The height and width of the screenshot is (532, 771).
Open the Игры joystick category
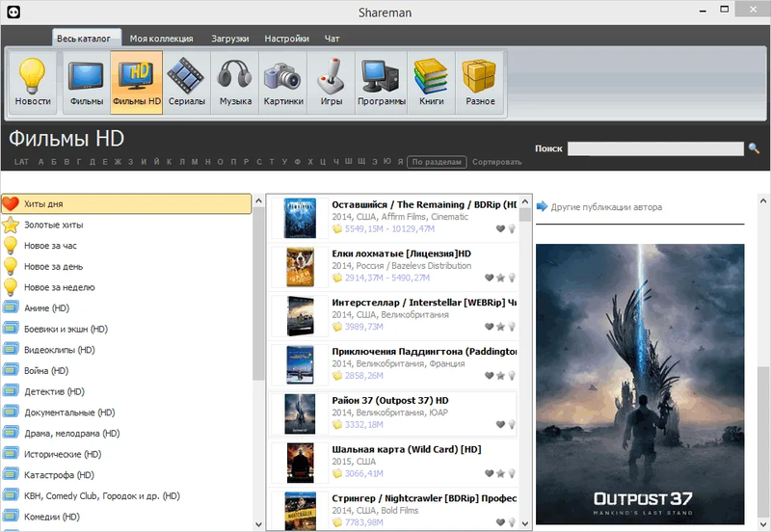331,82
